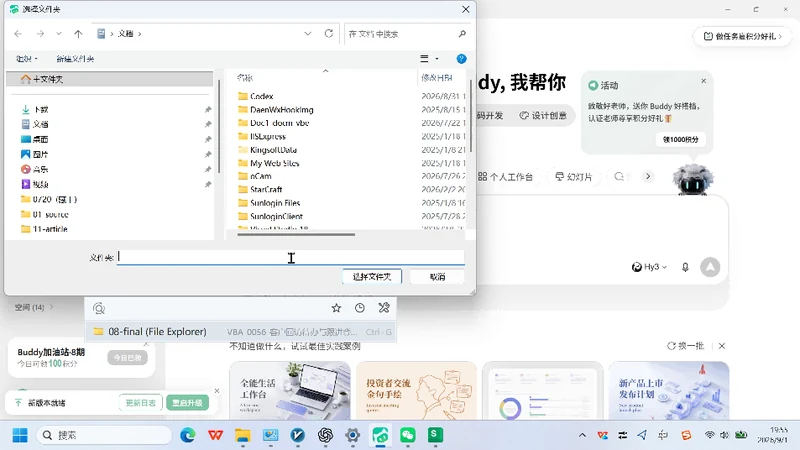The height and width of the screenshot is (450, 800).
Task: Select the Codex folder
Action: (x=256, y=96)
